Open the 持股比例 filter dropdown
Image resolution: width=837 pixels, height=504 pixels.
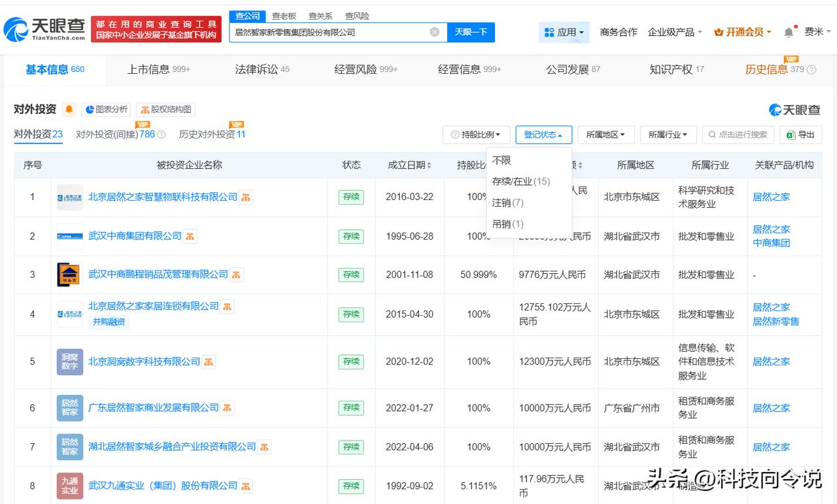(x=476, y=135)
